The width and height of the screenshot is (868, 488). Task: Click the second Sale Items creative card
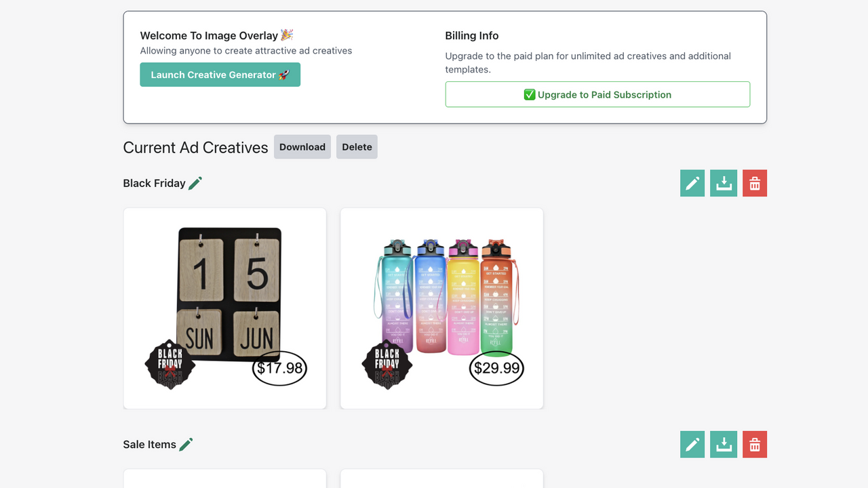441,479
